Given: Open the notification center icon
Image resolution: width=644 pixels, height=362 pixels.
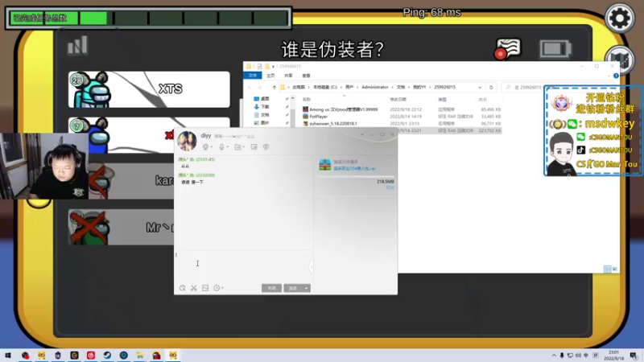Looking at the screenshot, I should pyautogui.click(x=634, y=356).
